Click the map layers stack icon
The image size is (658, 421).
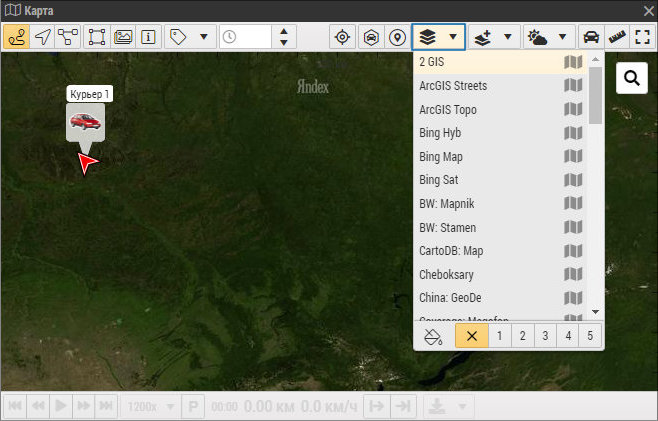(428, 37)
